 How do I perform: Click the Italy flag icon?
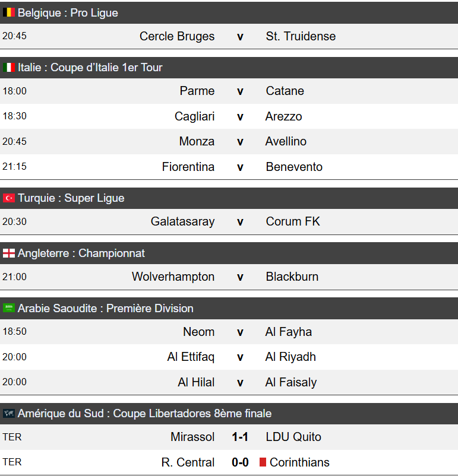(9, 68)
